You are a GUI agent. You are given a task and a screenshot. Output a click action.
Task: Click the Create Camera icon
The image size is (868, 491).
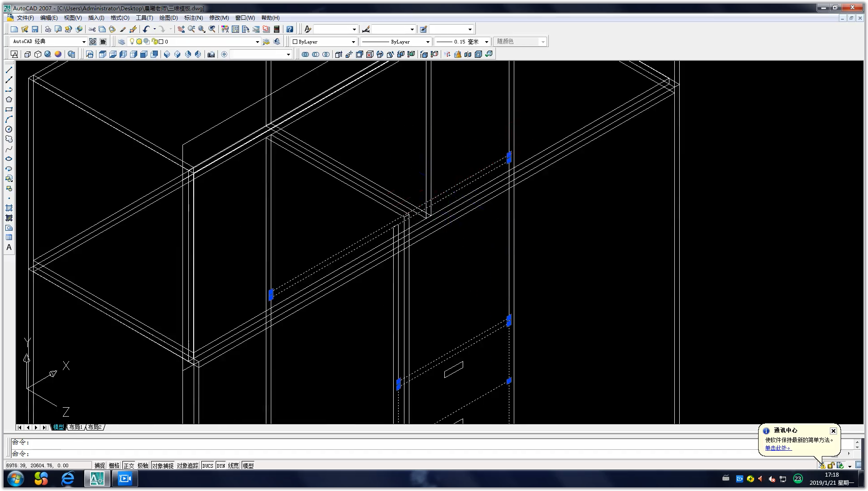tap(211, 54)
